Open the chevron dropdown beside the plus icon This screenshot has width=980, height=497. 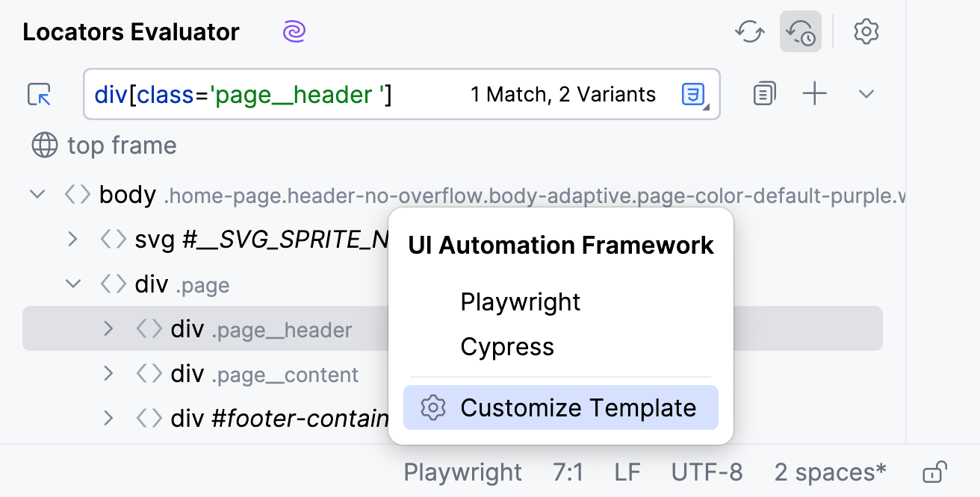tap(865, 94)
